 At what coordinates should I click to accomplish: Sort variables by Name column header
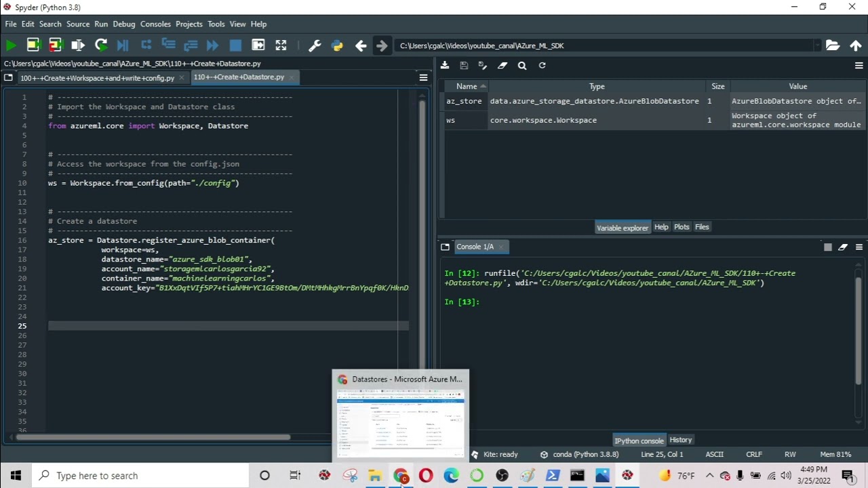click(x=467, y=86)
